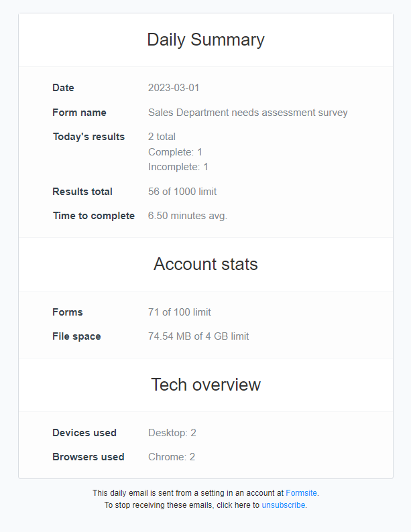Click the 'Desktop: 2' devices value
This screenshot has width=411, height=532.
172,433
